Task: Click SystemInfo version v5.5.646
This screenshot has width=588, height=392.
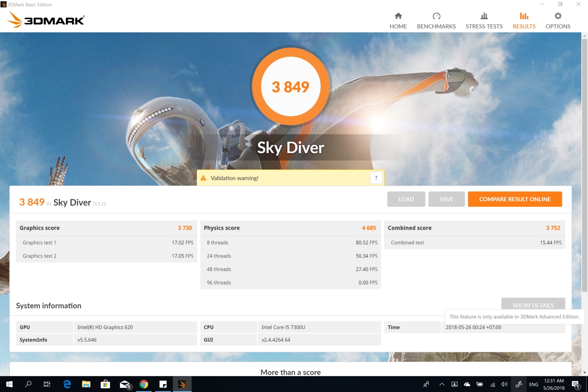Action: [x=87, y=340]
